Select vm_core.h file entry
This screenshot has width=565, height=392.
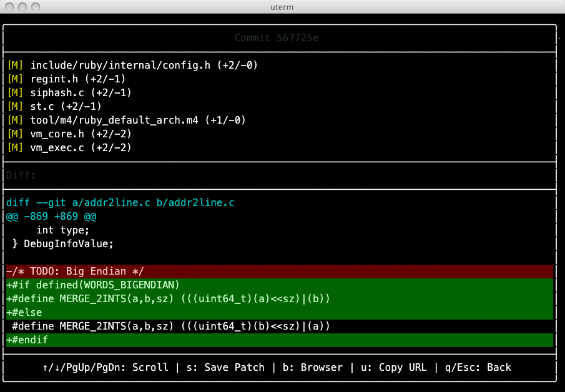(69, 134)
